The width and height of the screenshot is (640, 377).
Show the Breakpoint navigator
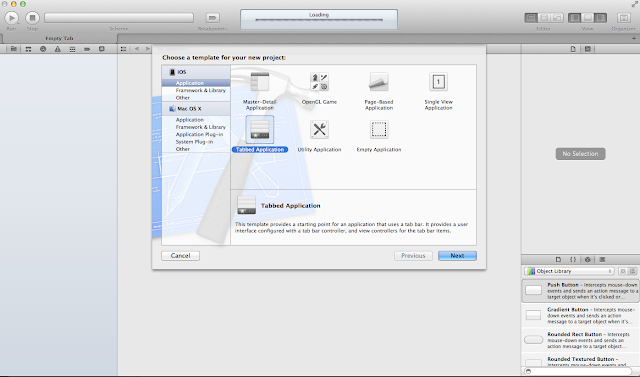tap(87, 49)
